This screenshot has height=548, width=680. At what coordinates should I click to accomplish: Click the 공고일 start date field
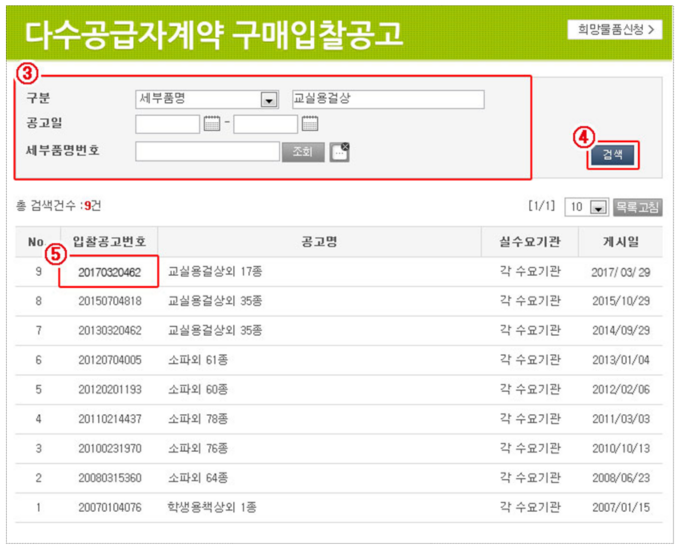[x=167, y=124]
